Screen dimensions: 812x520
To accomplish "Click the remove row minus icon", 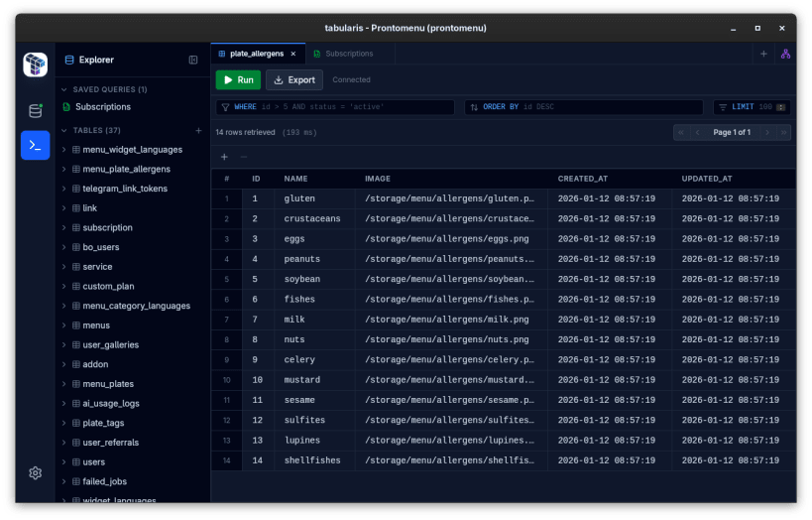I will coord(243,157).
